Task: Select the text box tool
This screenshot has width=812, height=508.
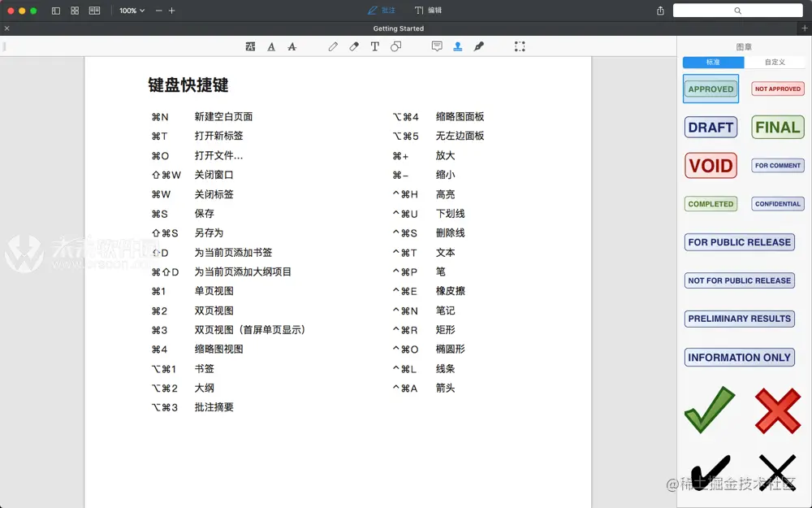Action: 375,46
